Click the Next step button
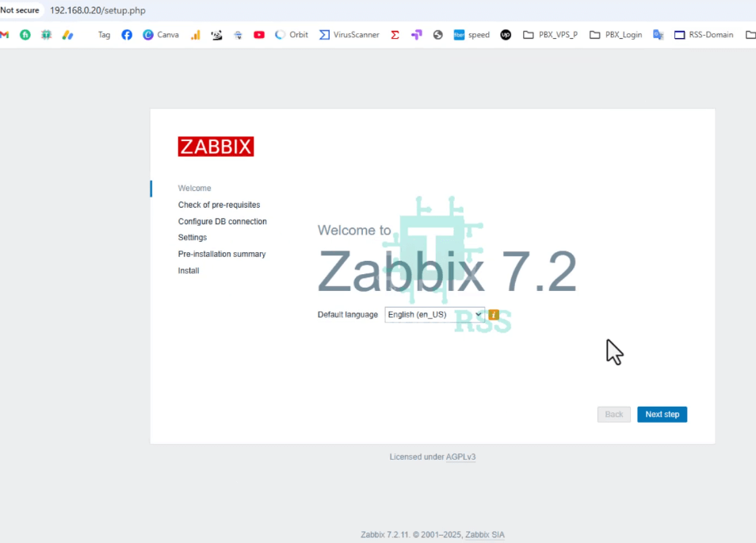Viewport: 756px width, 543px height. (x=662, y=414)
